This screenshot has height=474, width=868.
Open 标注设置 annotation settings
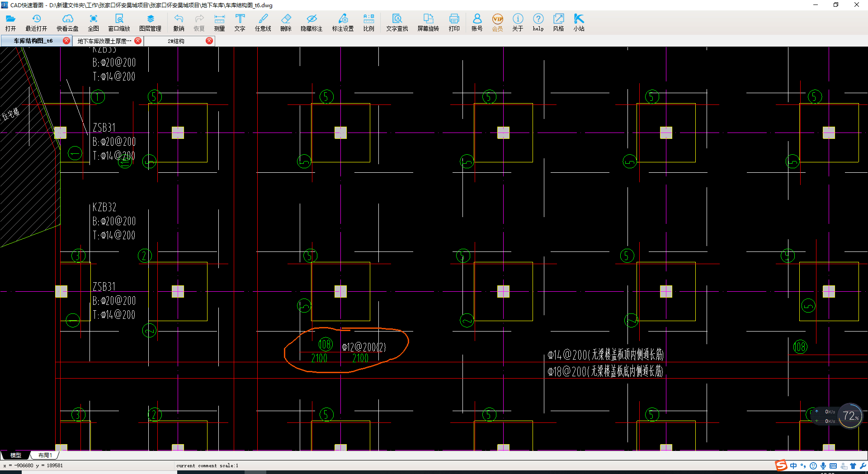(x=343, y=23)
